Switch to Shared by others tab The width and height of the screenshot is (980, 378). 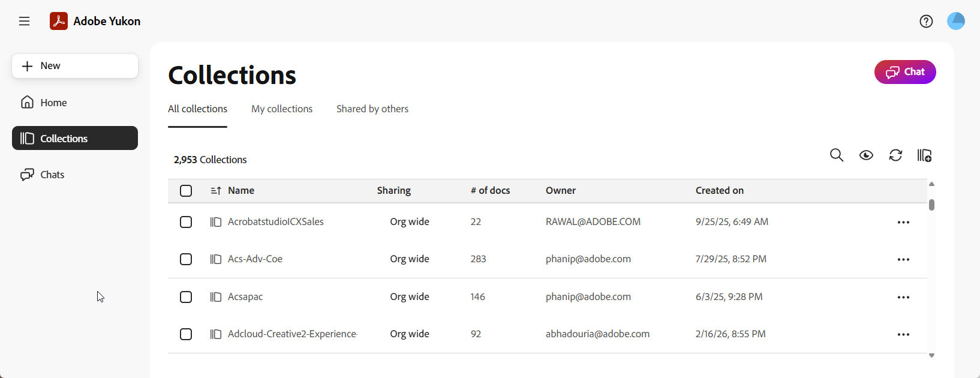pyautogui.click(x=372, y=109)
